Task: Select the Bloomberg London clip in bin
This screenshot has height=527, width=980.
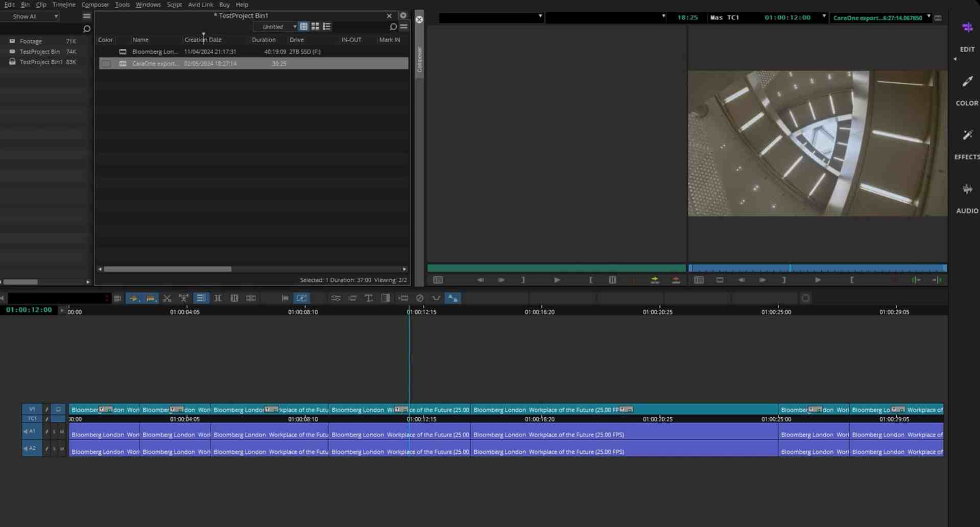Action: 155,52
